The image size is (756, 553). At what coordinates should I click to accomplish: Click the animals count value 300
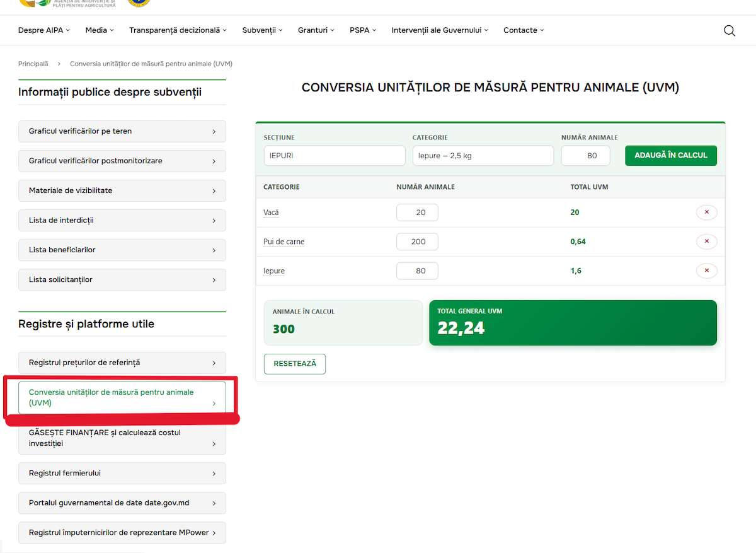283,329
